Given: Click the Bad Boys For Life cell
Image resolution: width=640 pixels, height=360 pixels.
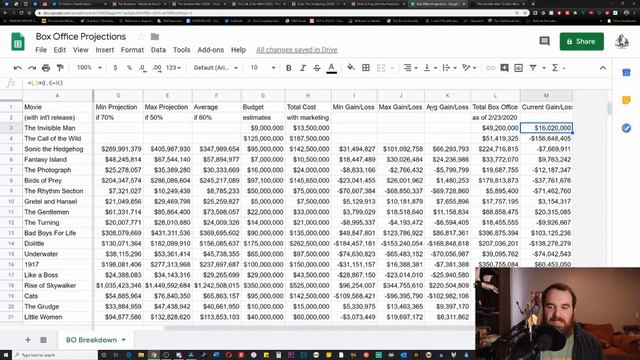Looking at the screenshot, I should (x=57, y=233).
